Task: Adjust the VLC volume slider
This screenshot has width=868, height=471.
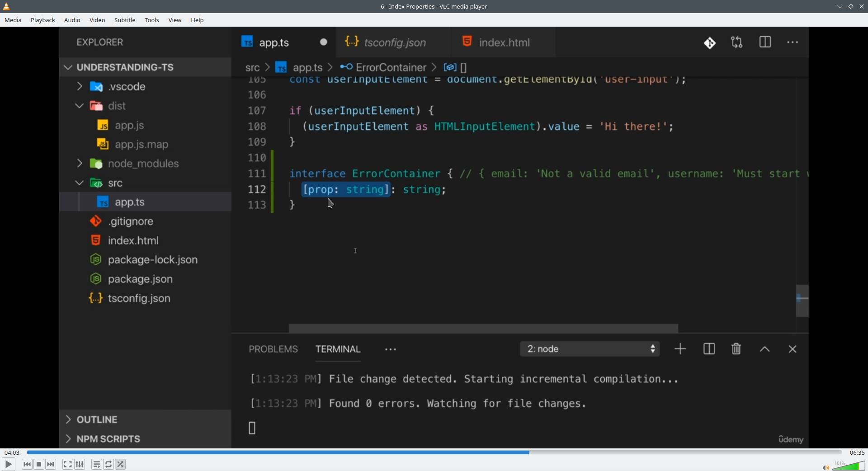Action: 849,466
